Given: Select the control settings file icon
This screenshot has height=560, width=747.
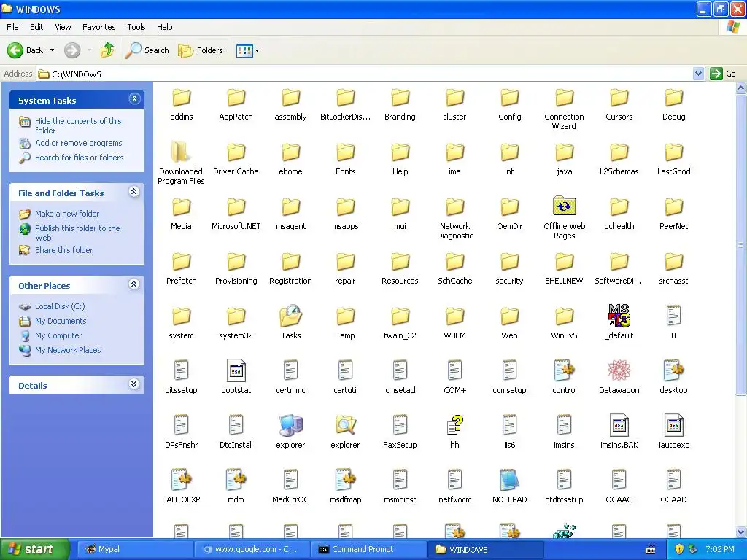Looking at the screenshot, I should 565,370.
